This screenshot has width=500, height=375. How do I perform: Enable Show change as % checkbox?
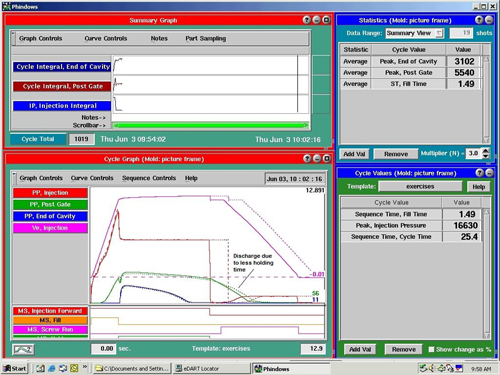(x=431, y=349)
